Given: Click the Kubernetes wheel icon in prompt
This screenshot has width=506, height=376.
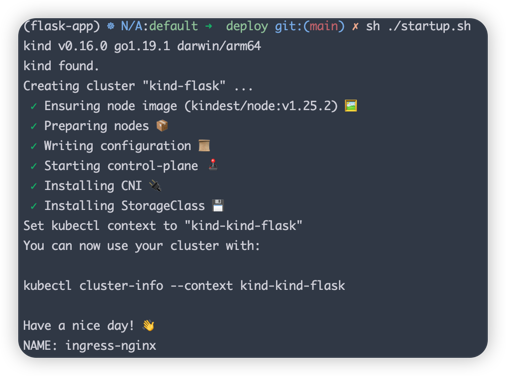Looking at the screenshot, I should click(x=110, y=26).
